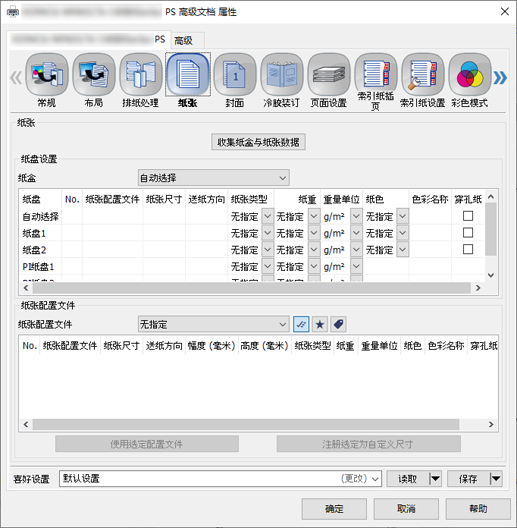
Task: Open the 索引纸插页 (Tab insert) icon
Action: point(376,82)
